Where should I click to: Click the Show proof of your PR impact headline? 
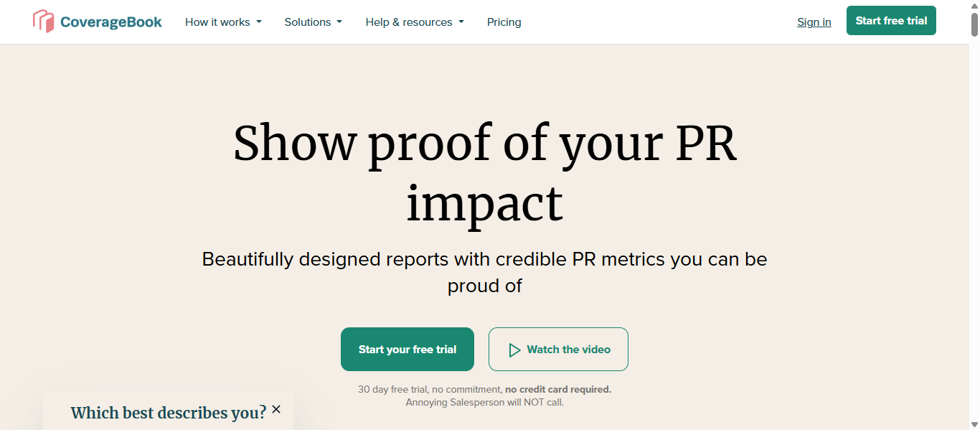(x=485, y=172)
